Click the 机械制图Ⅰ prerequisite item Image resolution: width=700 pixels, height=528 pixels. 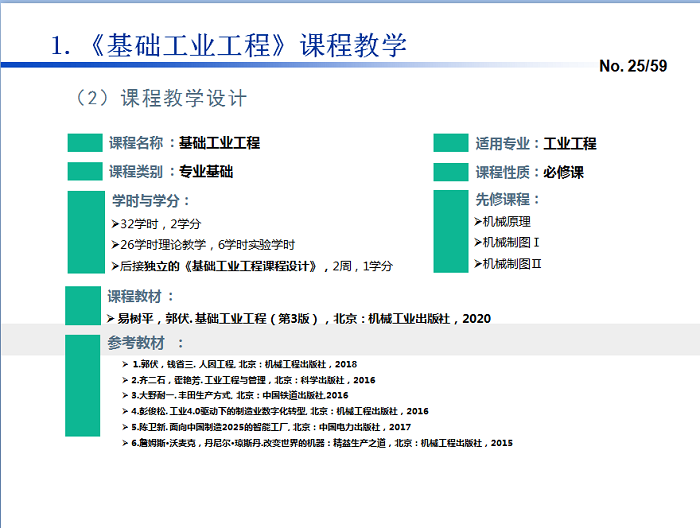[x=511, y=242]
